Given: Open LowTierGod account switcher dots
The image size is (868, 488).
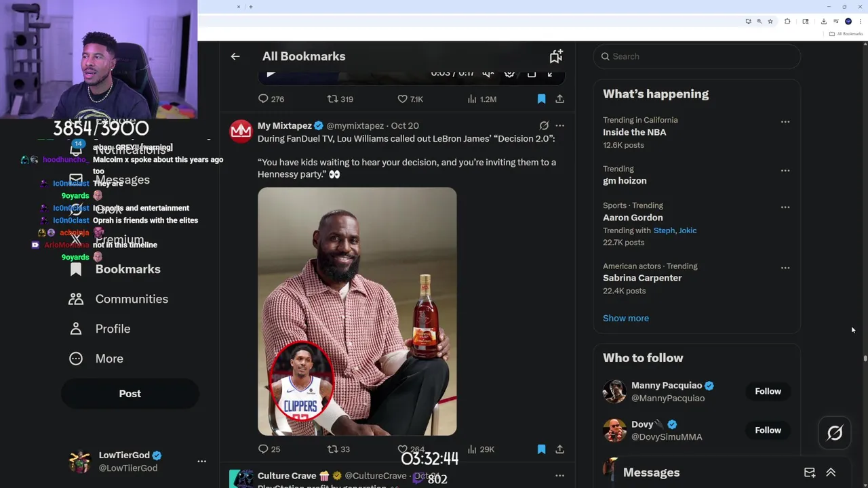Looking at the screenshot, I should (201, 461).
